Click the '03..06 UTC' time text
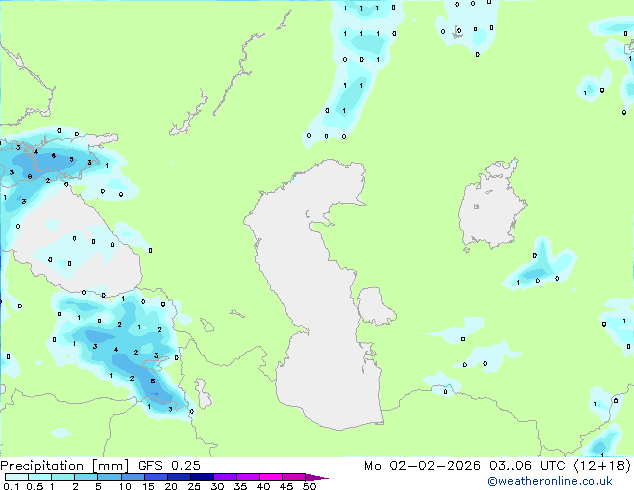This screenshot has height=490, width=634. (x=527, y=466)
